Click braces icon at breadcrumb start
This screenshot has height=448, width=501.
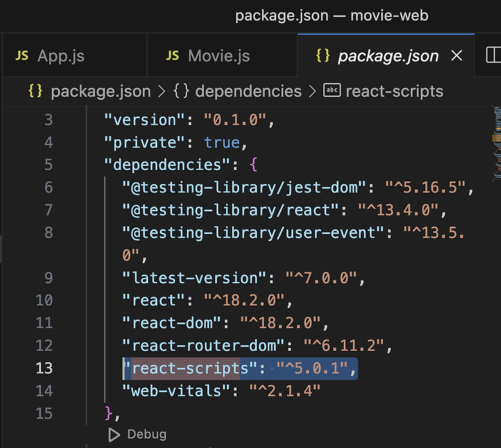[35, 91]
